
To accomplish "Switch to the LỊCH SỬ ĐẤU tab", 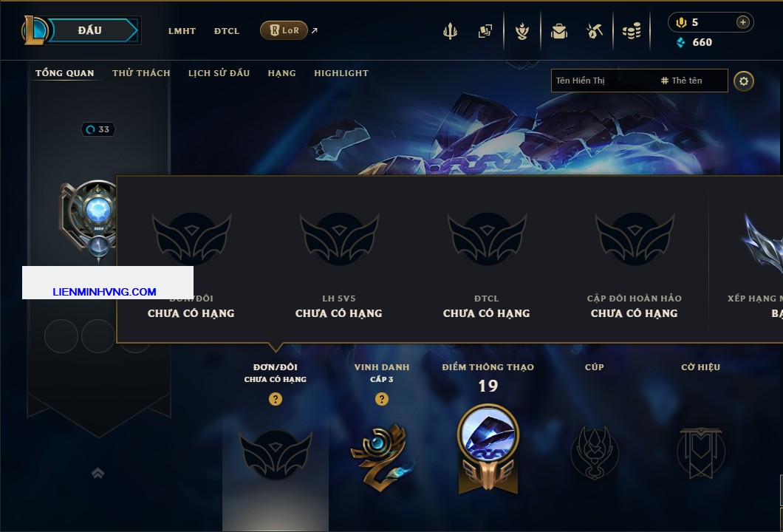I will click(219, 73).
